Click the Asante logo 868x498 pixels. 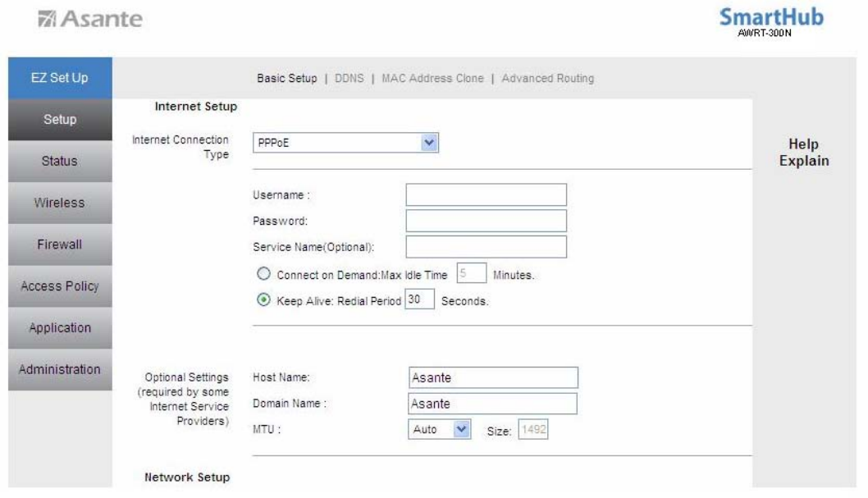[90, 19]
